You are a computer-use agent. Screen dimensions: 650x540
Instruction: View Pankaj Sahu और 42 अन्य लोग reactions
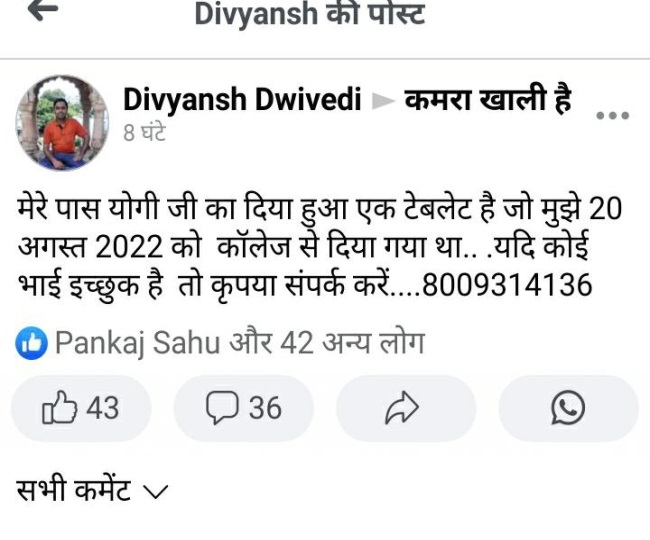click(240, 343)
